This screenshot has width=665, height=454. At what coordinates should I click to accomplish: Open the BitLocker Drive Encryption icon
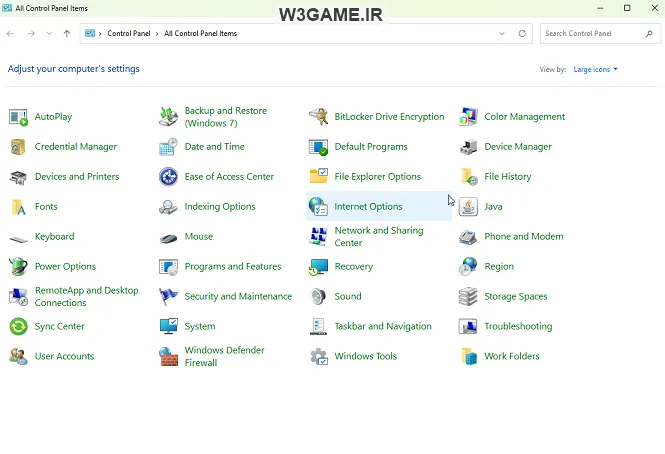(319, 117)
